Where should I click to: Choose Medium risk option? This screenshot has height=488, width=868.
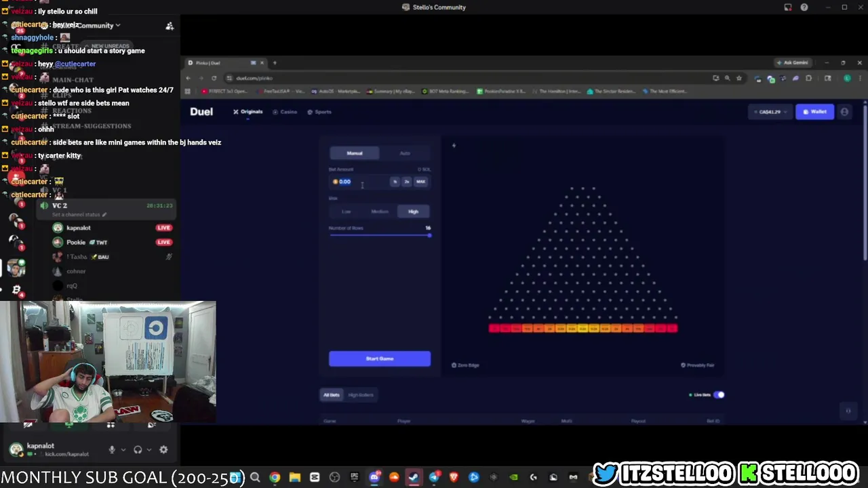pyautogui.click(x=380, y=211)
